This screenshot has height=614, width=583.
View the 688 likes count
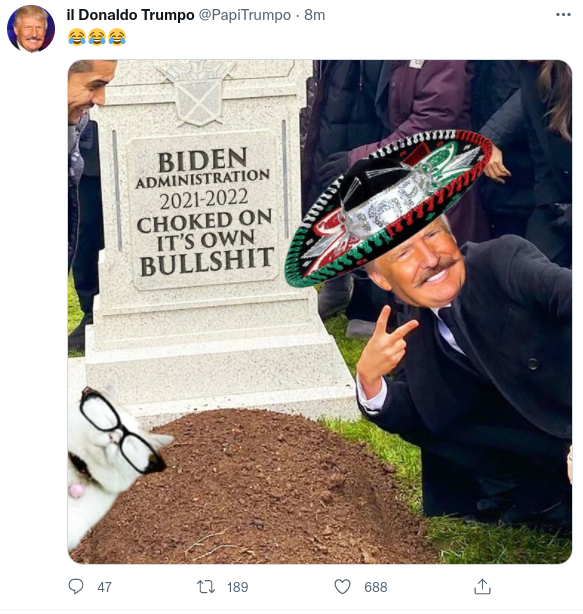[x=375, y=587]
